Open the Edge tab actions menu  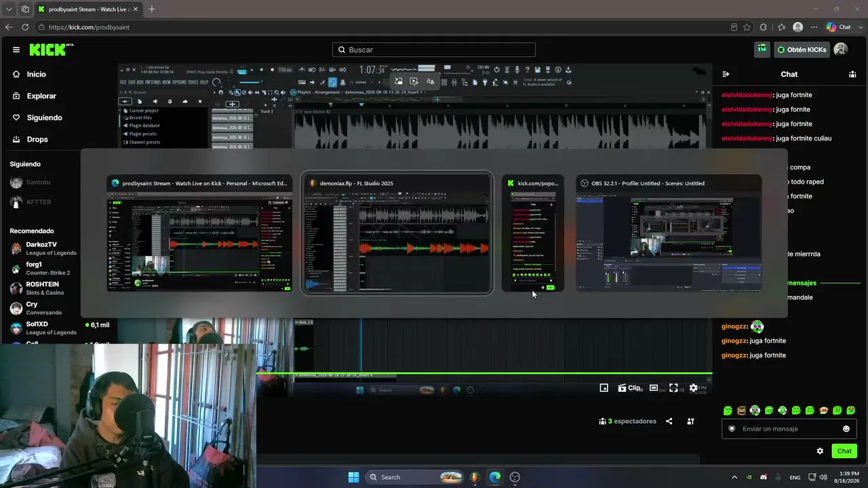25,9
